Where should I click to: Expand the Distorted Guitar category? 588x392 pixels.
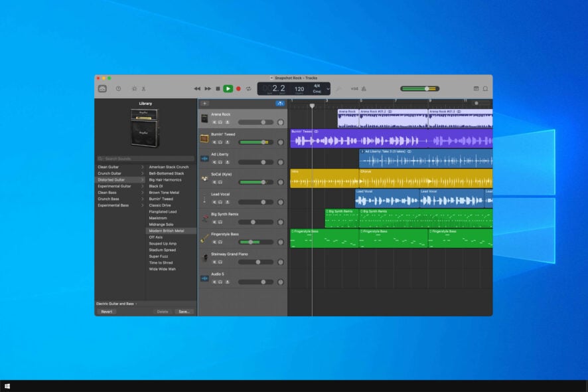pos(142,180)
